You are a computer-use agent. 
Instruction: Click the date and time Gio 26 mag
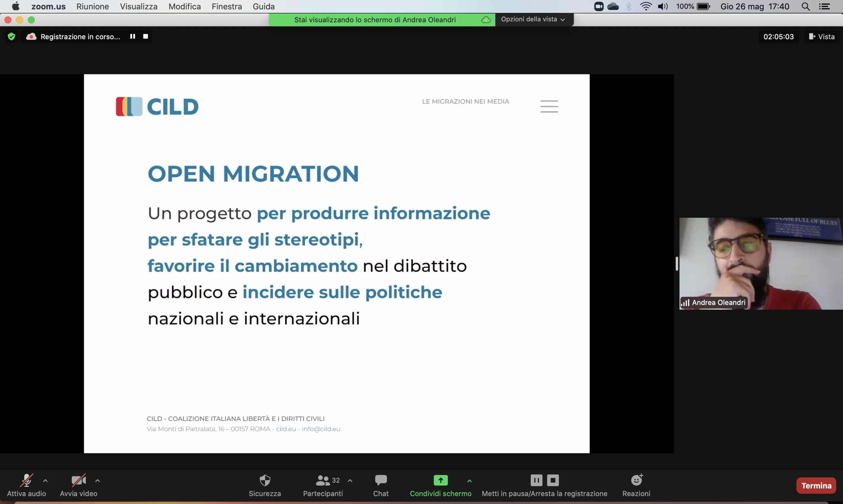point(755,7)
